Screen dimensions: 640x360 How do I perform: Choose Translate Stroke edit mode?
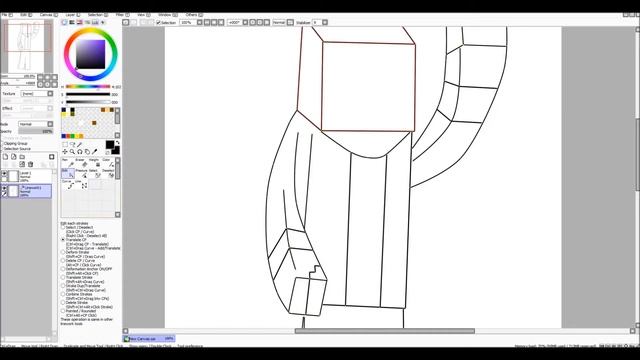(63, 278)
